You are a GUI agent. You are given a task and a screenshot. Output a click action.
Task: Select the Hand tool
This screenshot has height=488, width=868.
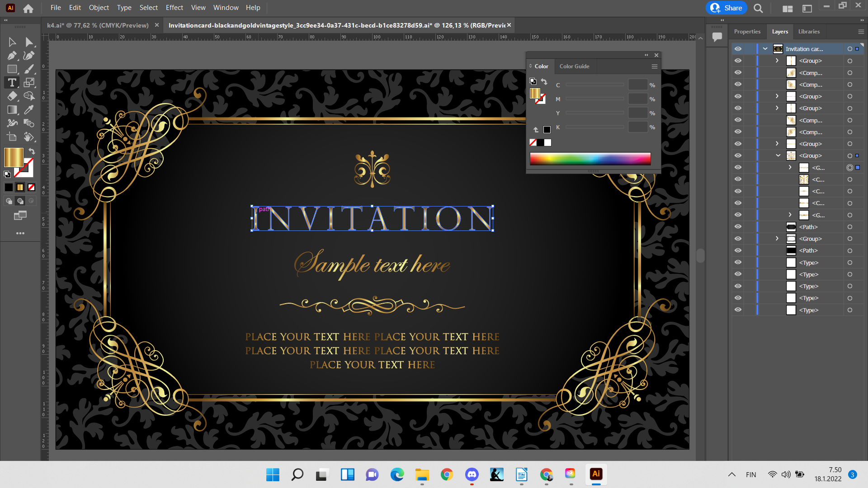coord(29,136)
